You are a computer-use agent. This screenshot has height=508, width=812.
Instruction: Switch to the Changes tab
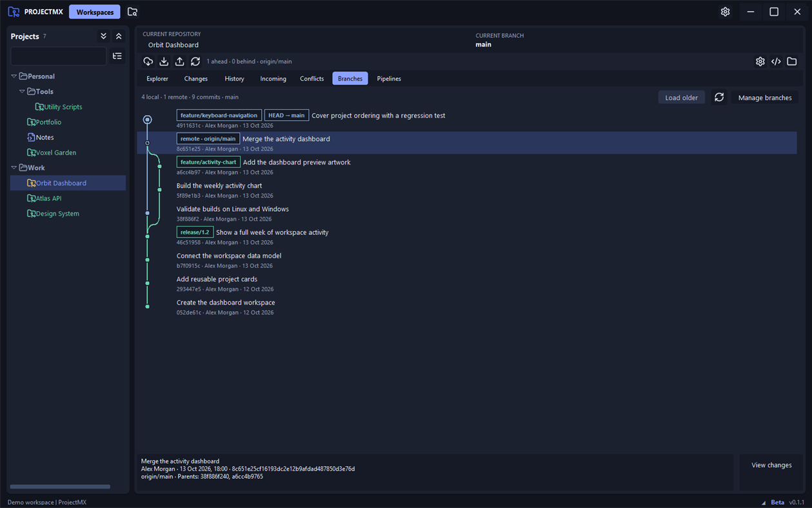click(196, 79)
